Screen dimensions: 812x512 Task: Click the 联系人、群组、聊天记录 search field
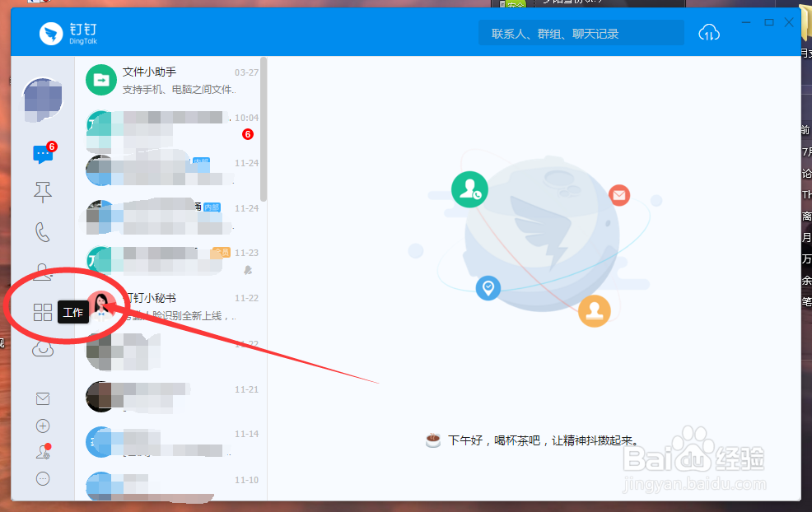pyautogui.click(x=581, y=32)
